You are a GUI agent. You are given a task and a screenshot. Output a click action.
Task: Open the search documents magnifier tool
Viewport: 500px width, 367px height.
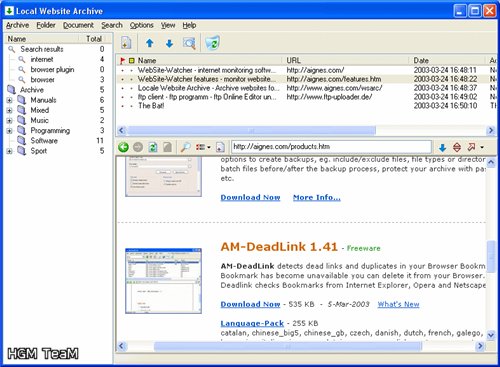(x=189, y=43)
